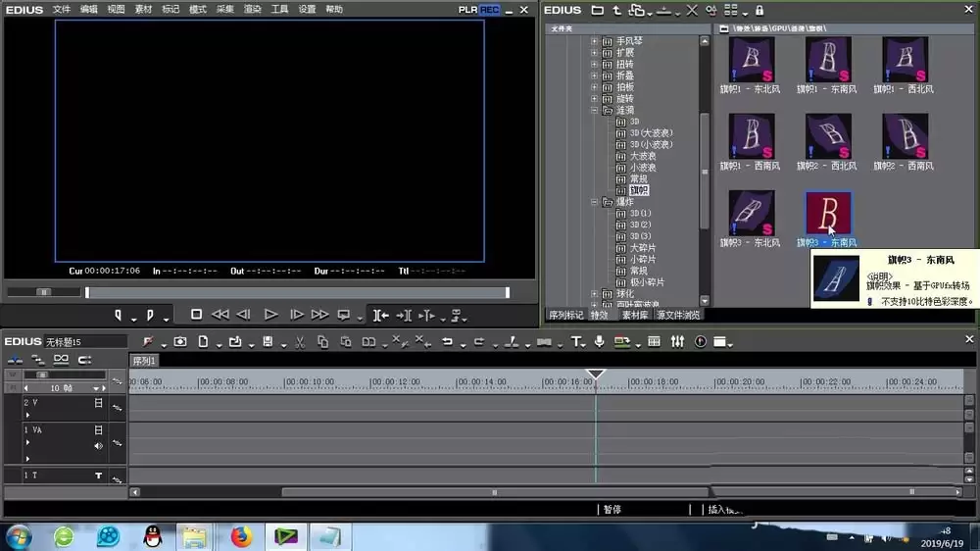Viewport: 980px width, 551px height.
Task: Toggle the T title toggle on 1 T track
Action: pos(98,476)
